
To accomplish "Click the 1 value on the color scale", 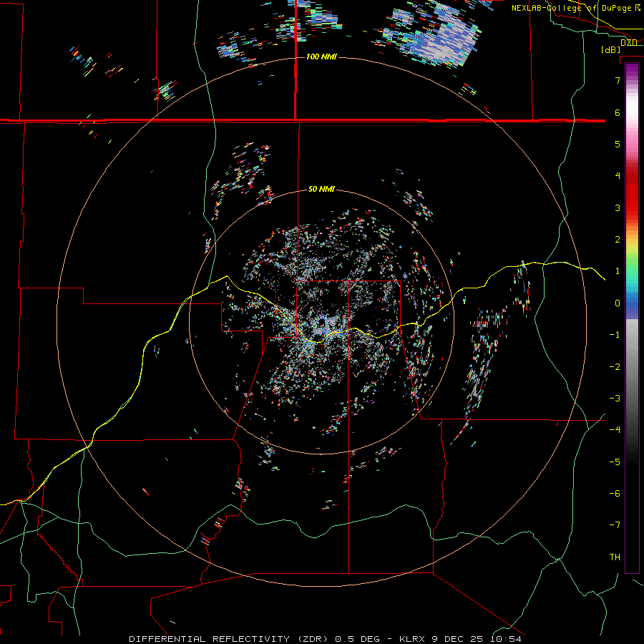I will pyautogui.click(x=618, y=271).
